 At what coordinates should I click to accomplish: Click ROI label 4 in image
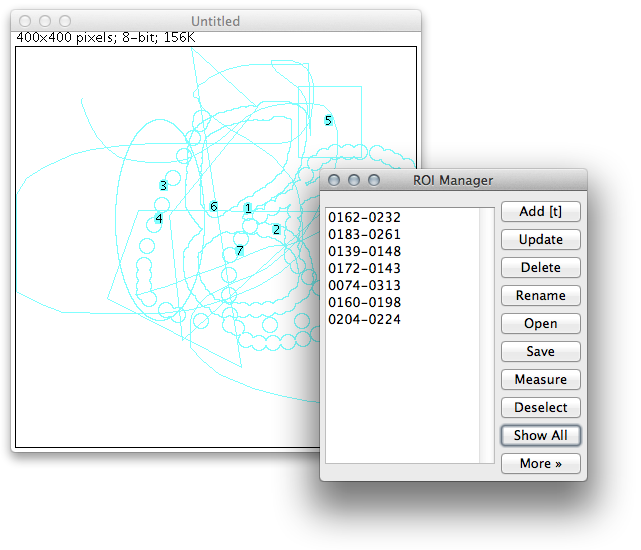click(x=159, y=218)
